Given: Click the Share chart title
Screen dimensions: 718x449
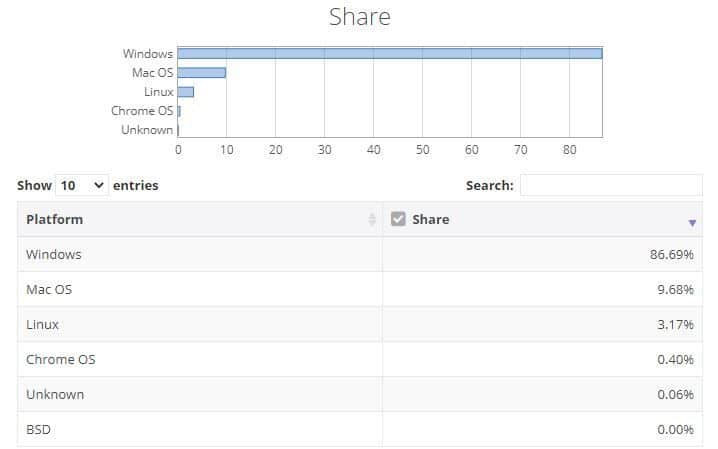Looking at the screenshot, I should pos(360,17).
